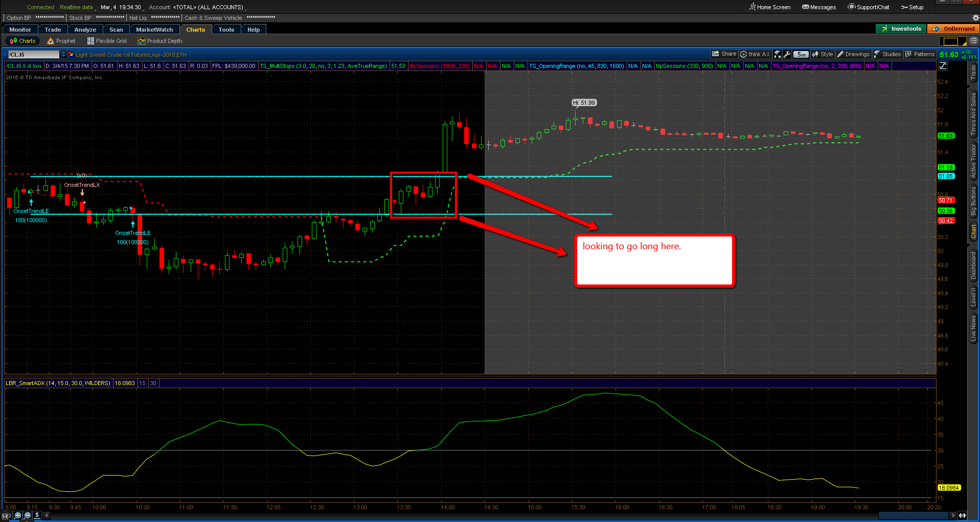Image resolution: width=980 pixels, height=522 pixels.
Task: Click the bottom-right time axis expand icon
Action: click(x=963, y=515)
